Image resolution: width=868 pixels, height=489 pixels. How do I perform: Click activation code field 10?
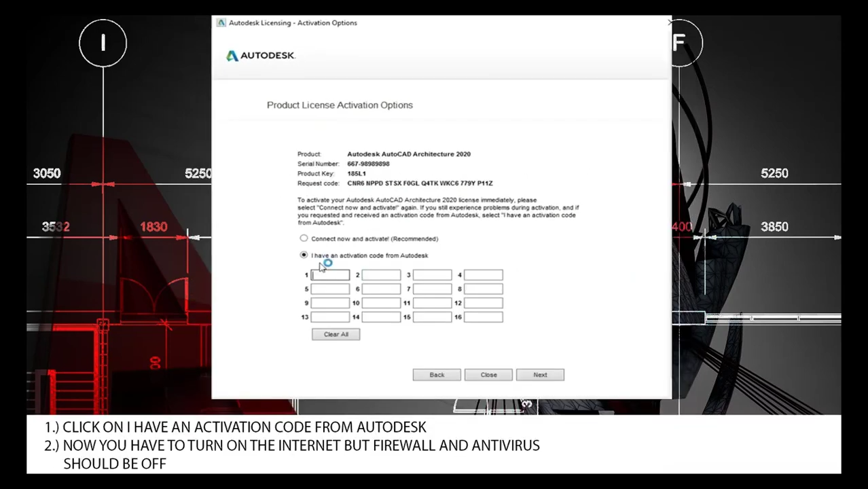(x=381, y=303)
